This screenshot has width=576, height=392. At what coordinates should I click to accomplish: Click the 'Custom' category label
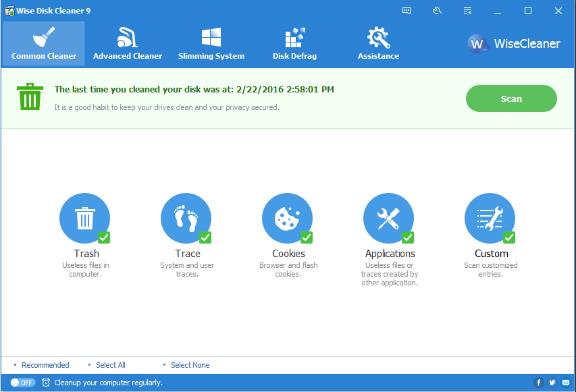[x=492, y=254]
